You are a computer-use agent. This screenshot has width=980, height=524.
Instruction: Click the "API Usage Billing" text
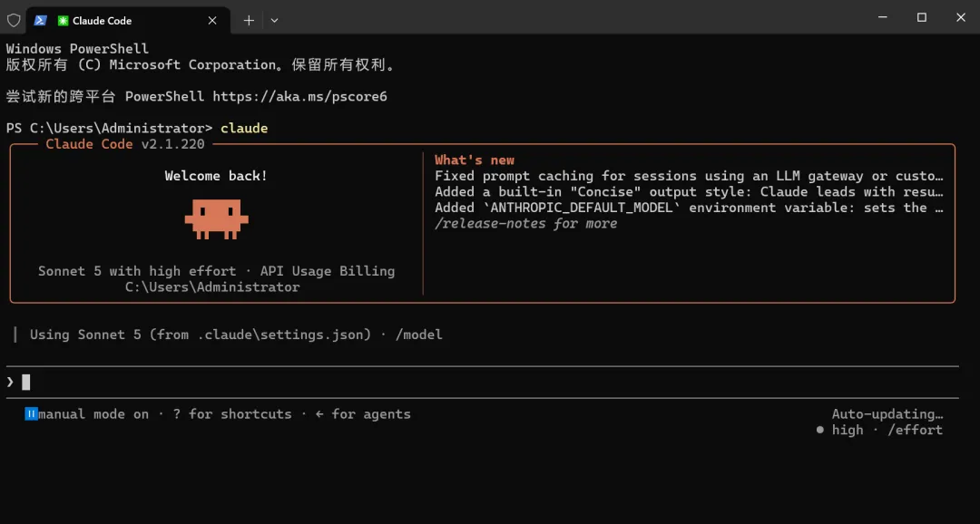(x=328, y=271)
